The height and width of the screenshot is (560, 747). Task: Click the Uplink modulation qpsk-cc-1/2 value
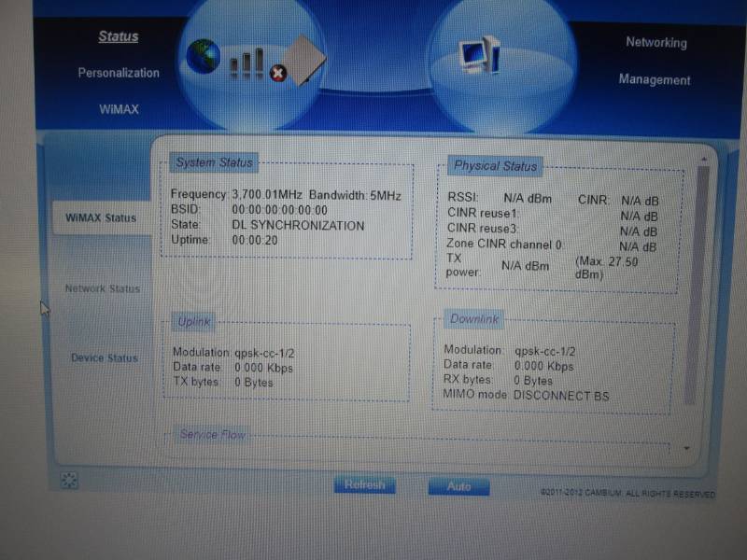(264, 354)
